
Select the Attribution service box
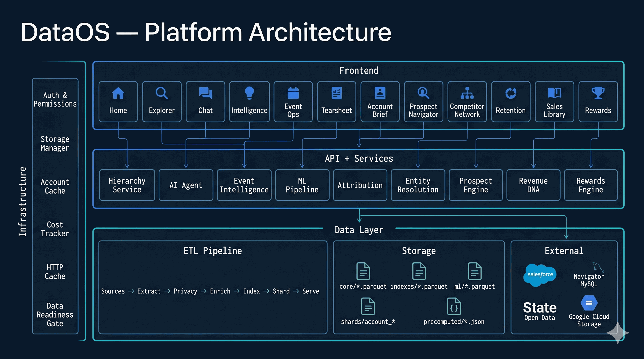click(x=360, y=185)
